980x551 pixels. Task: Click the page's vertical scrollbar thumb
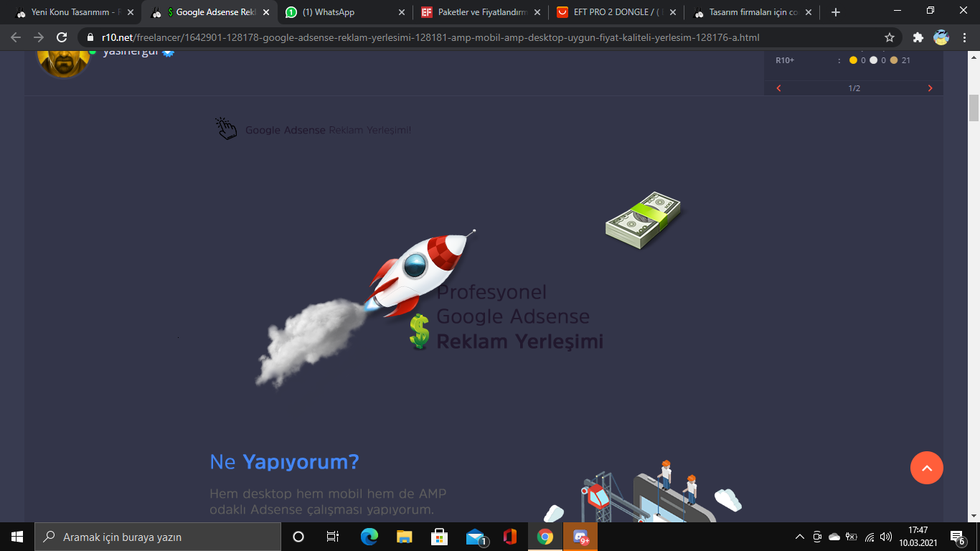point(974,108)
